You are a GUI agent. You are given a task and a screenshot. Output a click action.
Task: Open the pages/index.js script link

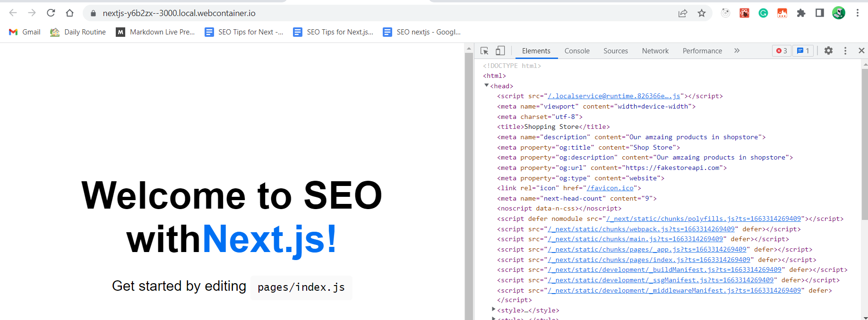click(x=649, y=260)
